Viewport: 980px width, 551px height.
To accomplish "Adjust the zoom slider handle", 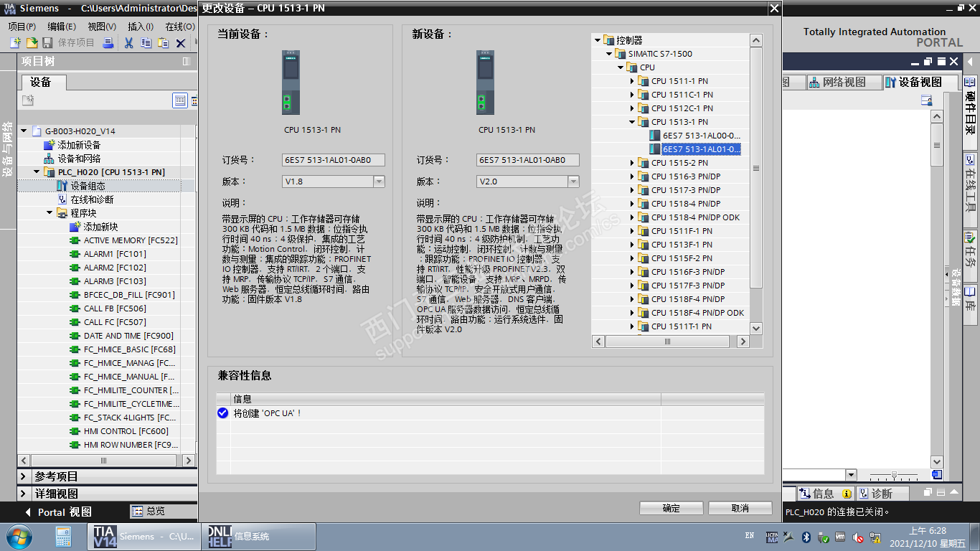I will (894, 475).
